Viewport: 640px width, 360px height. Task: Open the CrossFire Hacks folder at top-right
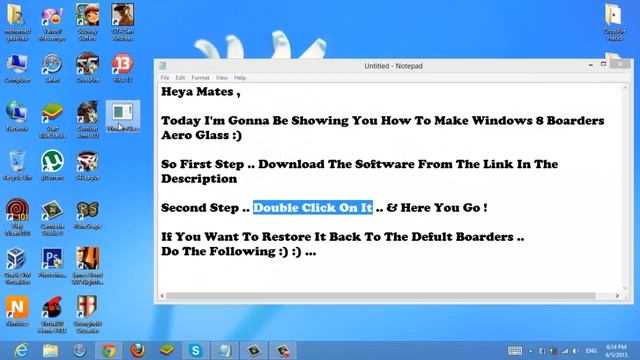(614, 22)
